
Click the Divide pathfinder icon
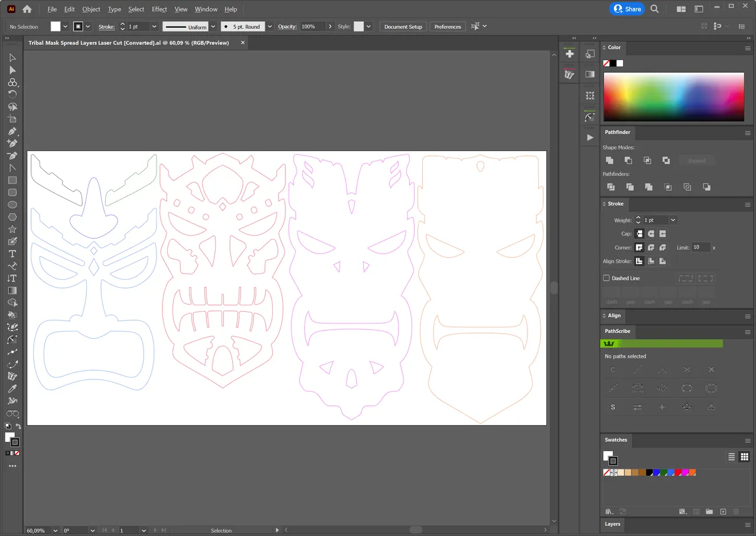click(611, 187)
